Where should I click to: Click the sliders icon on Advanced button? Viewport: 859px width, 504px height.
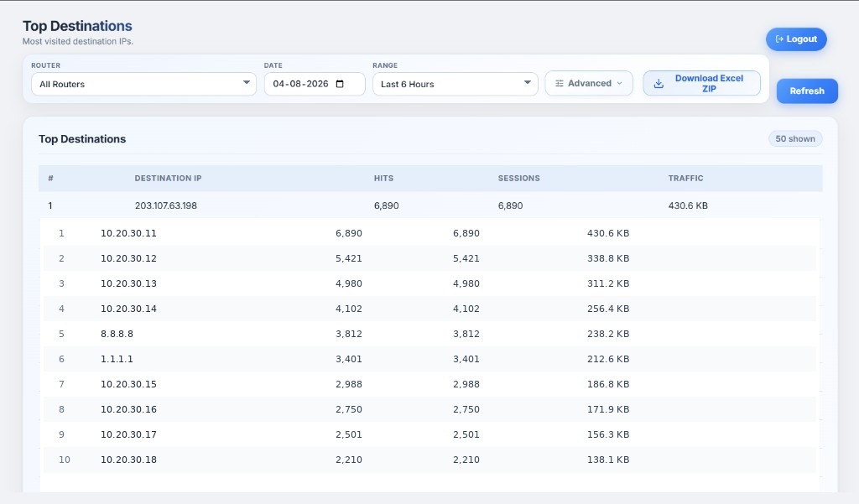pyautogui.click(x=560, y=83)
